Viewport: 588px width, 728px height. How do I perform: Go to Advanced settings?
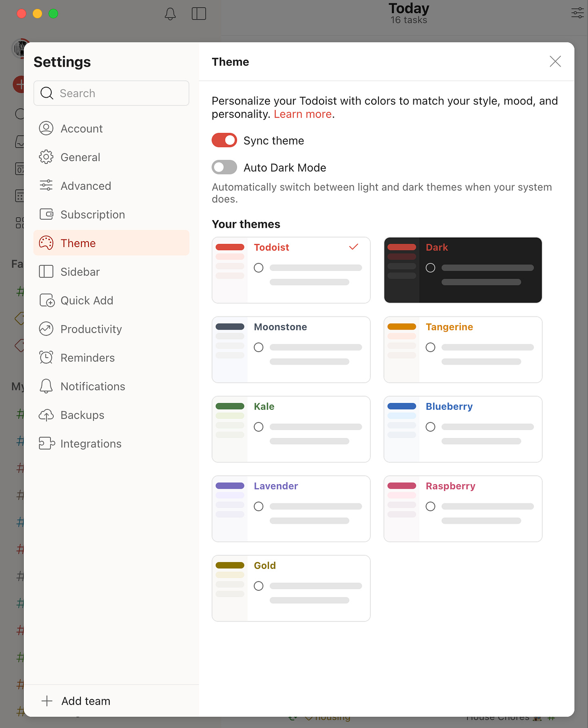pyautogui.click(x=111, y=186)
